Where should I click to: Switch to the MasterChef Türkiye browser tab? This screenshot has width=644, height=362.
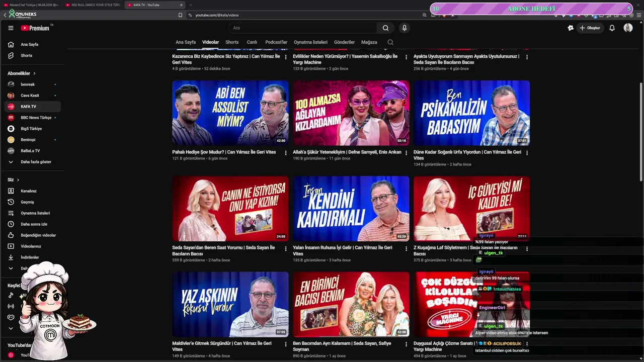coord(31,5)
